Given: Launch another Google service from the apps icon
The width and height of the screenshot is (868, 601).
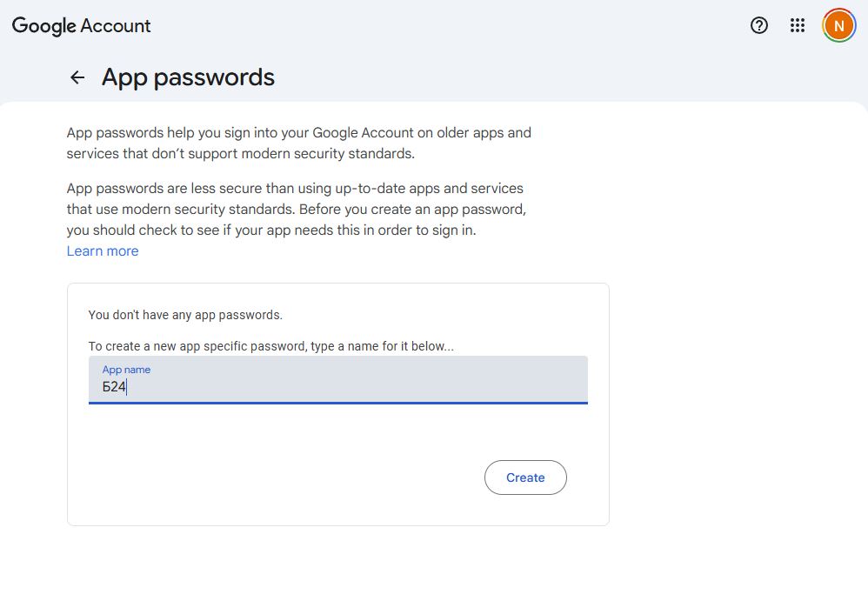Looking at the screenshot, I should pos(798,25).
